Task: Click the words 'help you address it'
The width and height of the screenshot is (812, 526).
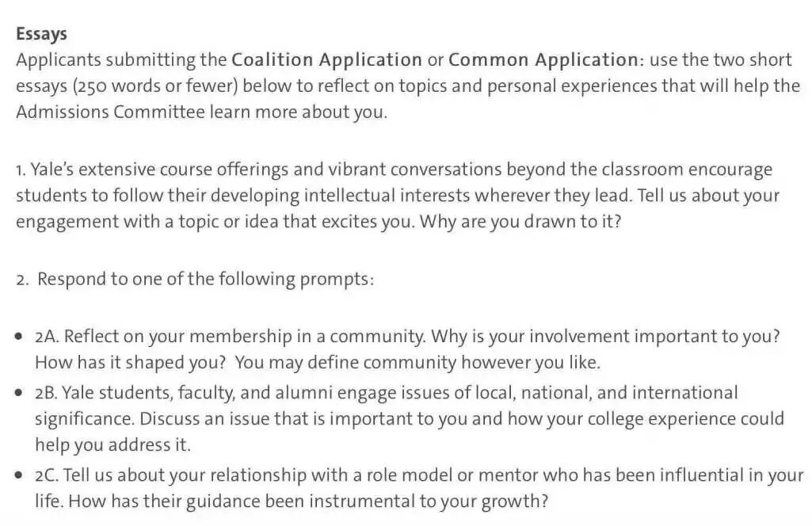Action: (x=112, y=444)
